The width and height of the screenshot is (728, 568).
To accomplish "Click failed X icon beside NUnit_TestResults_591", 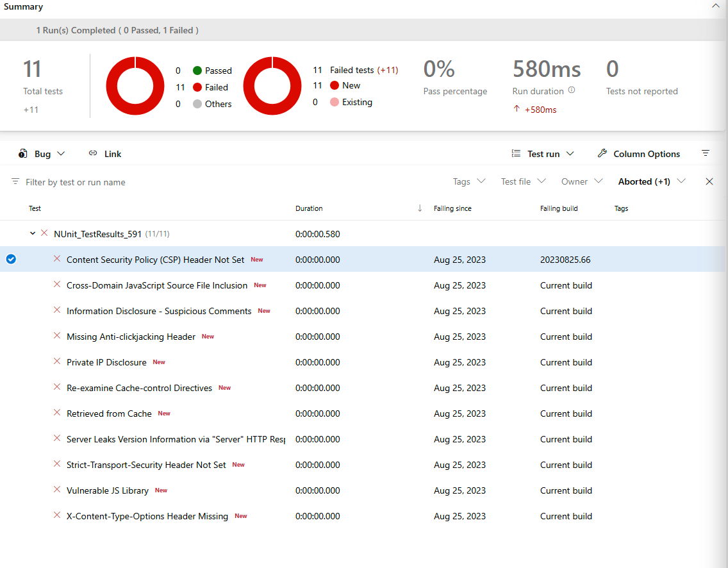I will tap(44, 233).
